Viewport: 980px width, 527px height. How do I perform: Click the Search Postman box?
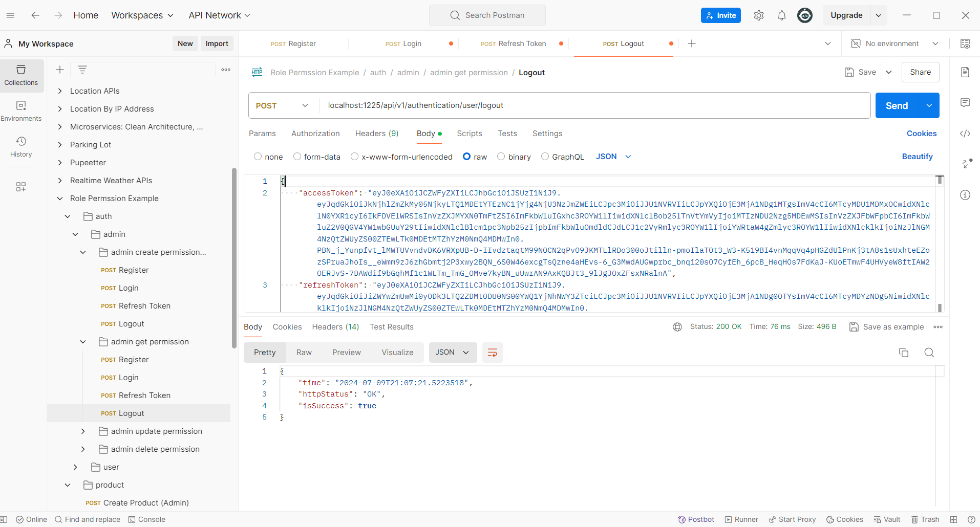point(487,15)
